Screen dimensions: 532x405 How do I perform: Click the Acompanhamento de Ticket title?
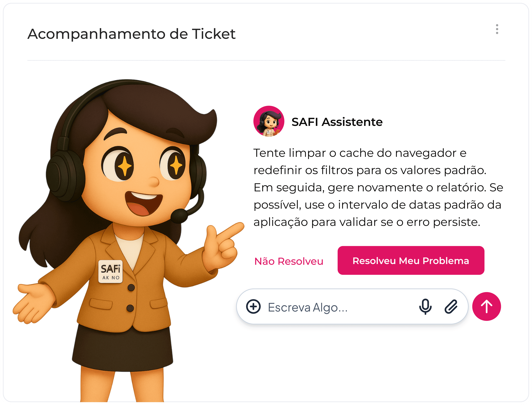click(x=131, y=34)
